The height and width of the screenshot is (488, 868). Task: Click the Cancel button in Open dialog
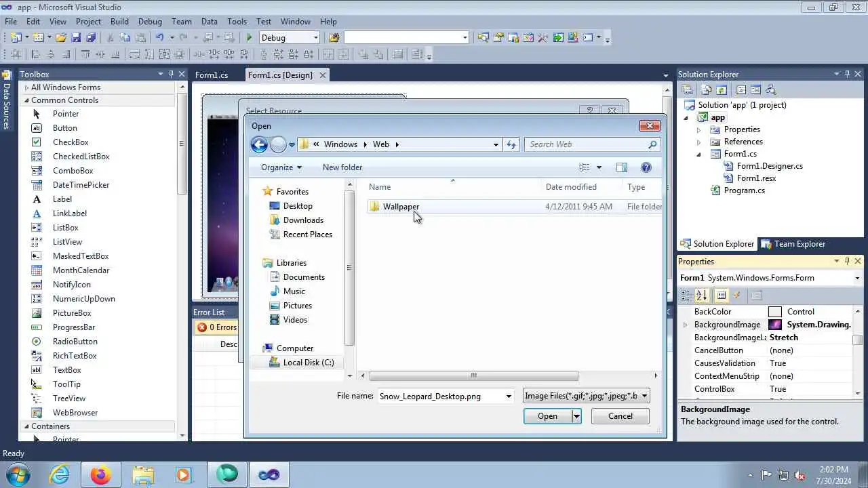[x=620, y=416]
